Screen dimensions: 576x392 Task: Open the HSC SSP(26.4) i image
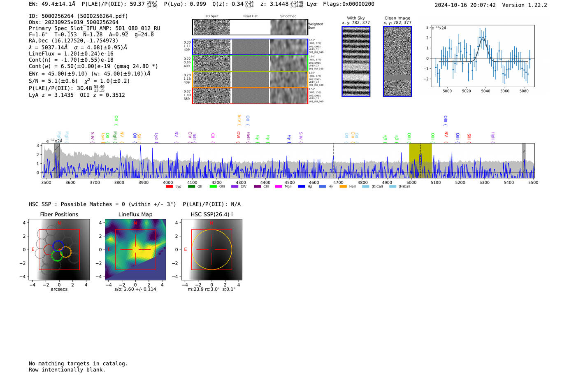pyautogui.click(x=211, y=250)
